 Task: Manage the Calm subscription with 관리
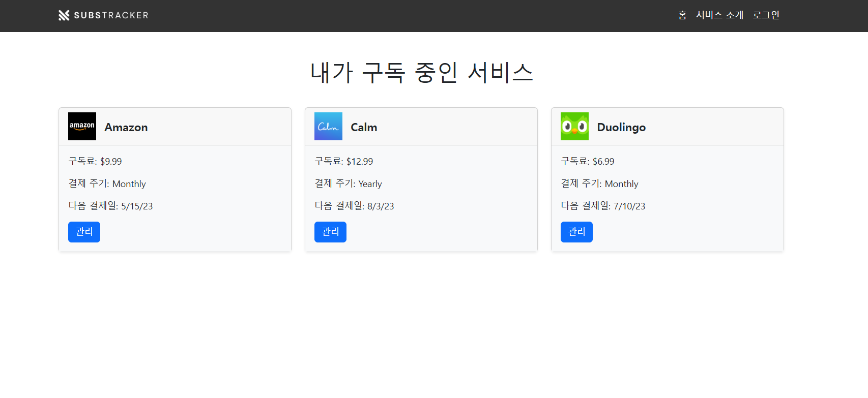pyautogui.click(x=330, y=232)
